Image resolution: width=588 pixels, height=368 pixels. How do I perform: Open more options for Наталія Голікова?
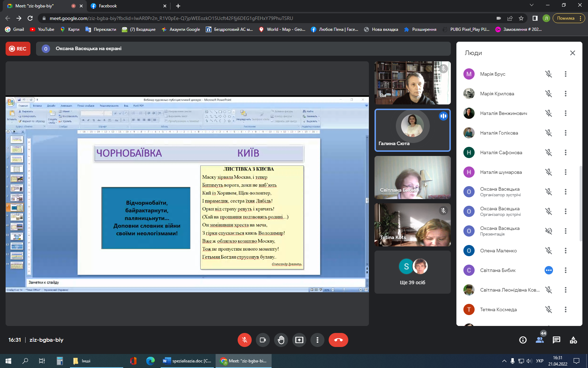coord(566,133)
